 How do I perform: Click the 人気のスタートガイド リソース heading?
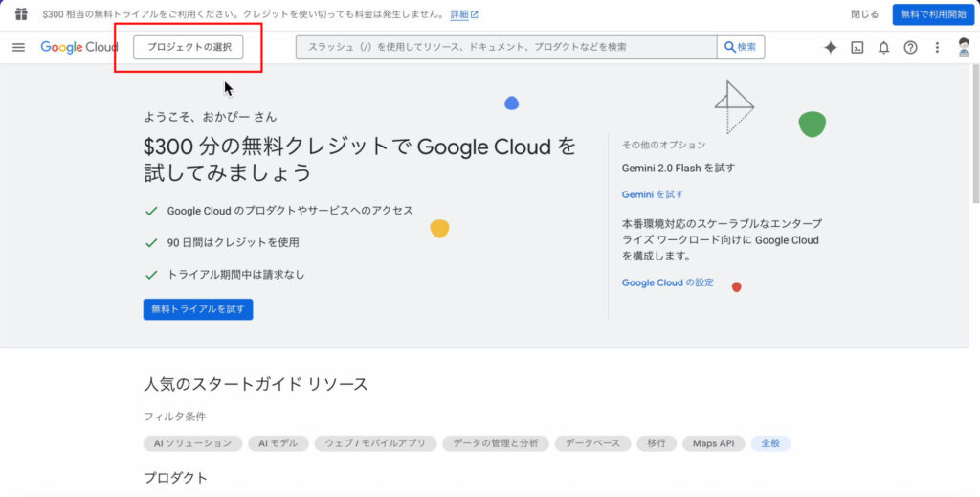pos(256,384)
